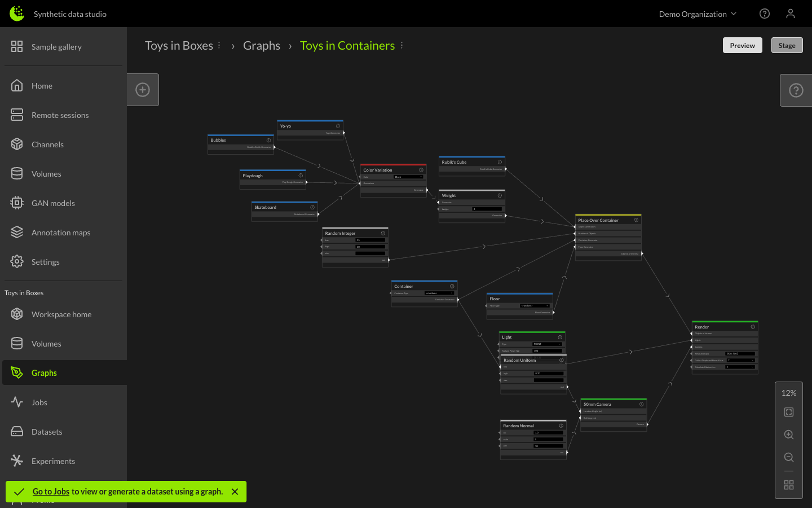
Task: Fit graph to screen icon
Action: point(789,412)
